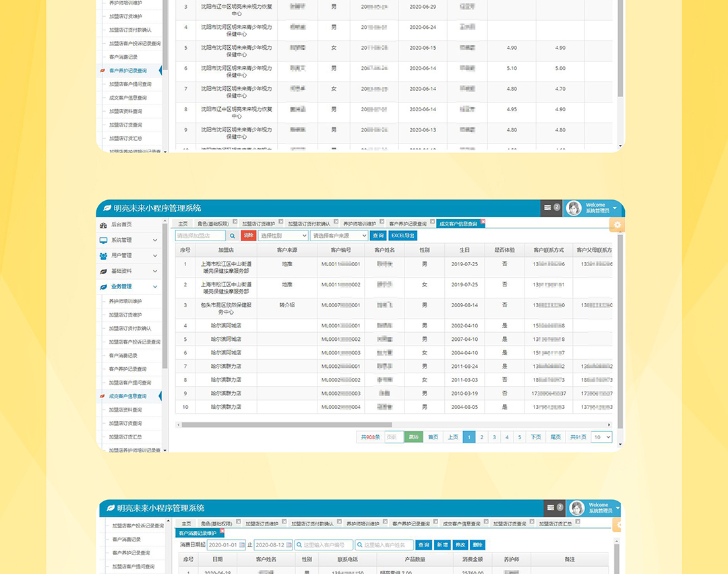Expand the 系统管理 menu chevron in middle window
Screen dimensions: 728x574
point(155,241)
